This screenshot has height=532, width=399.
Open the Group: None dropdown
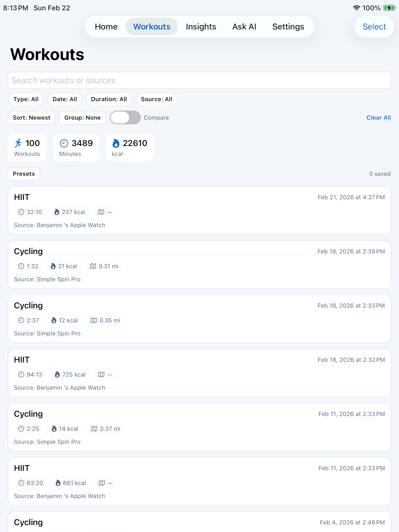pos(82,117)
